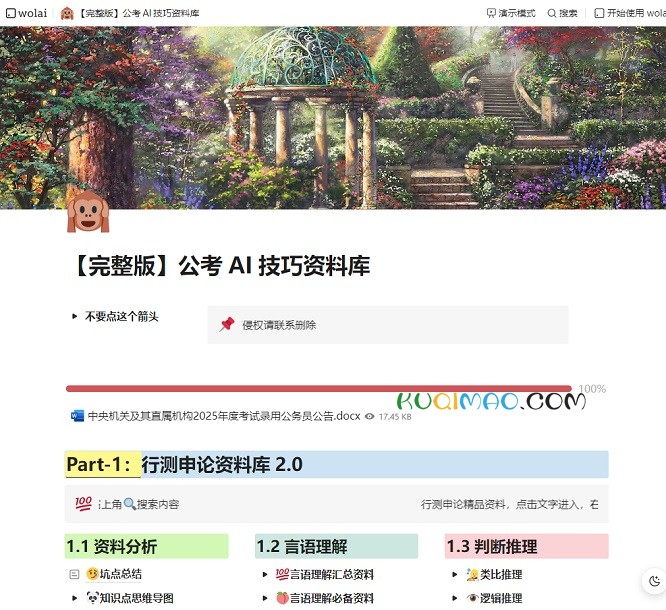Click the peach emoji by 言语理解必备资料

point(282,598)
